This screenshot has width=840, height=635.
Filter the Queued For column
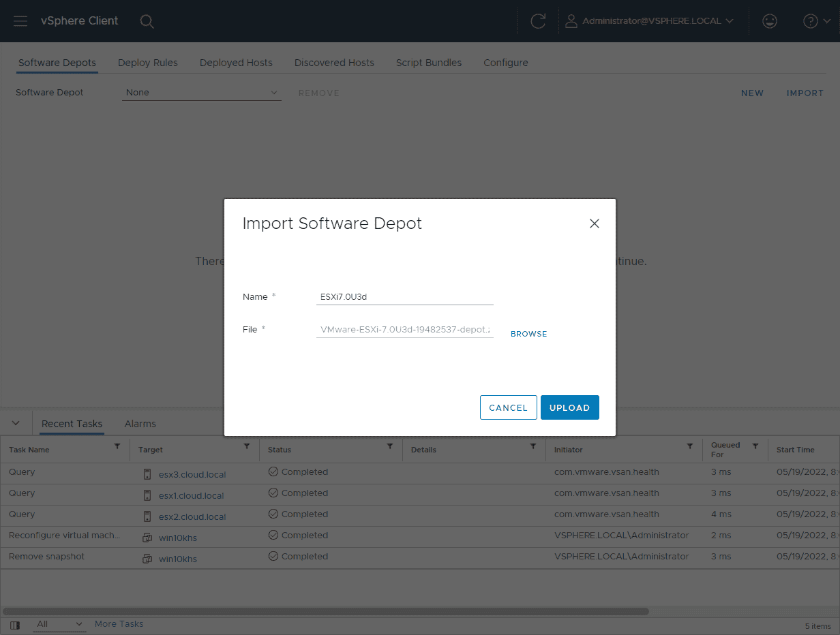click(755, 446)
